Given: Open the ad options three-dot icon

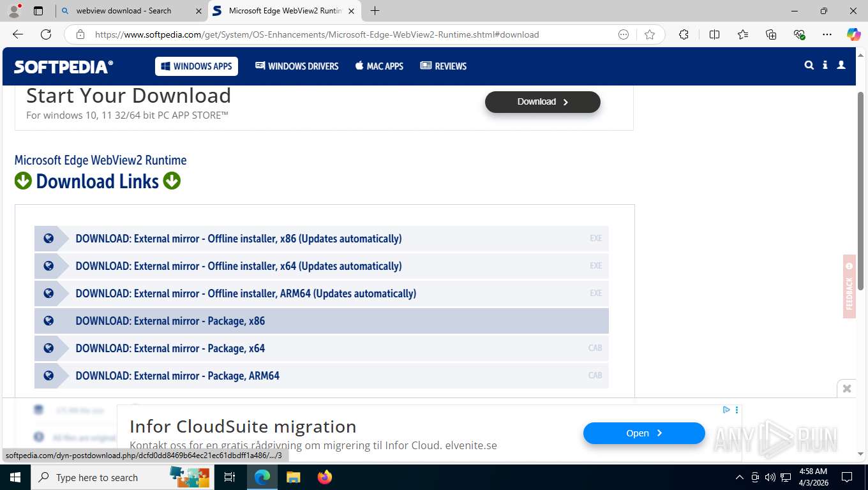Looking at the screenshot, I should [737, 410].
